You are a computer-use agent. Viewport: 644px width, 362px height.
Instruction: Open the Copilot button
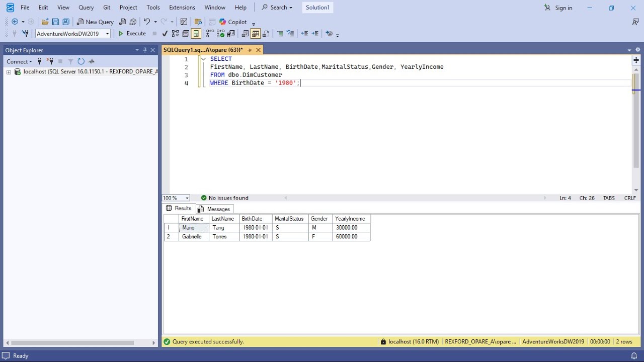point(233,22)
